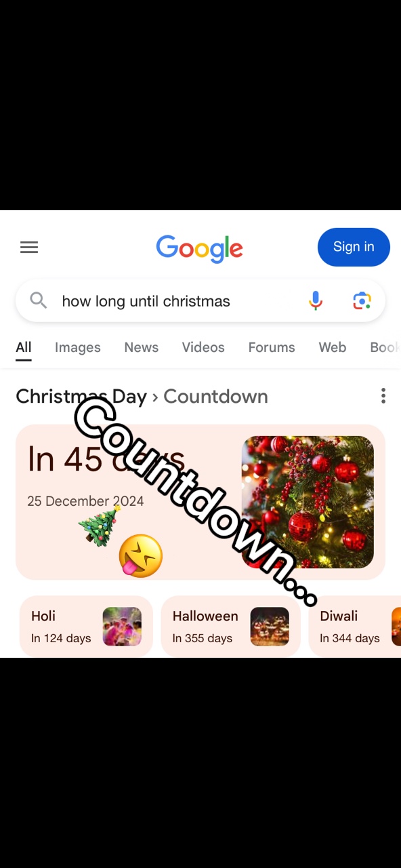Open the Christmas ornaments tree image
This screenshot has width=401, height=868.
tap(308, 502)
